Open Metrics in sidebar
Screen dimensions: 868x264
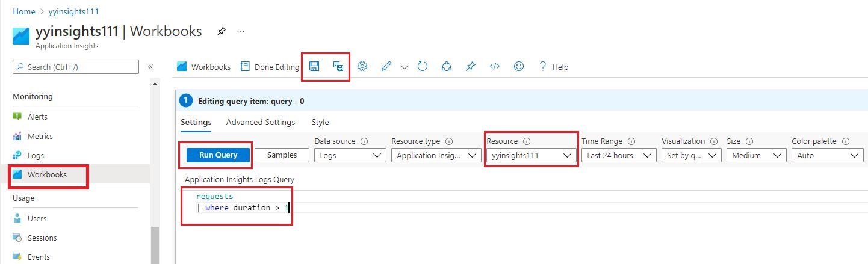tap(40, 136)
